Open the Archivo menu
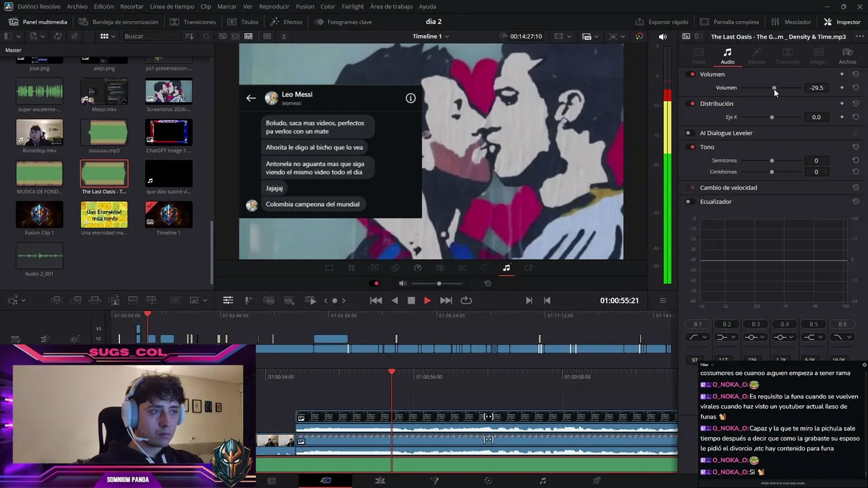The width and height of the screenshot is (868, 488). 77,6
